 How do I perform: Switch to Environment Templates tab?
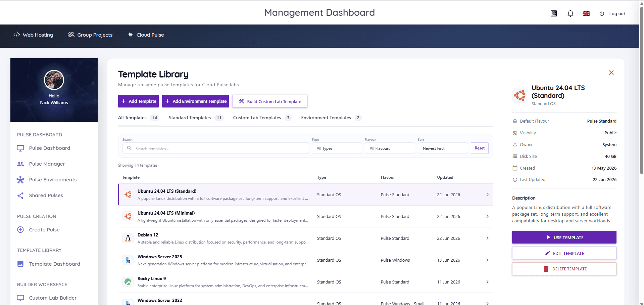click(x=331, y=118)
